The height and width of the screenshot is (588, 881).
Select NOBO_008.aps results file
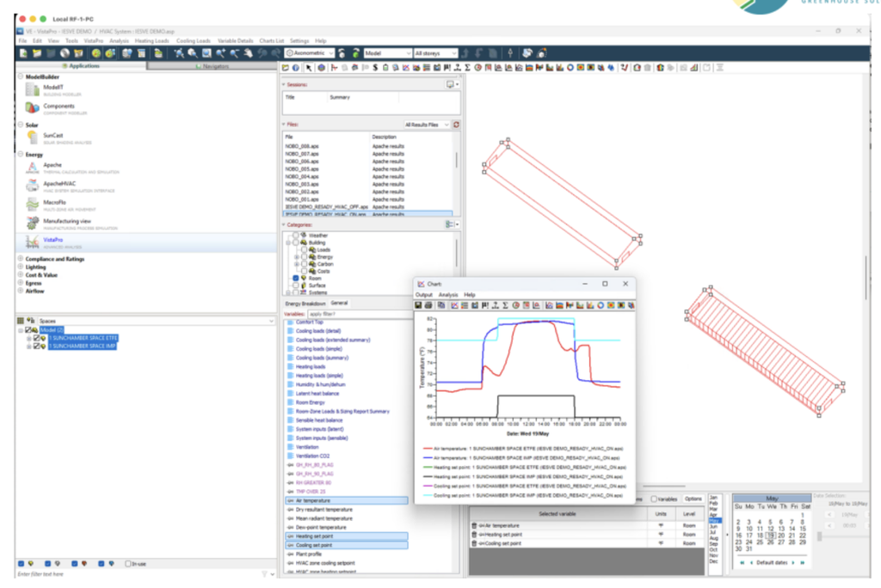tap(302, 147)
